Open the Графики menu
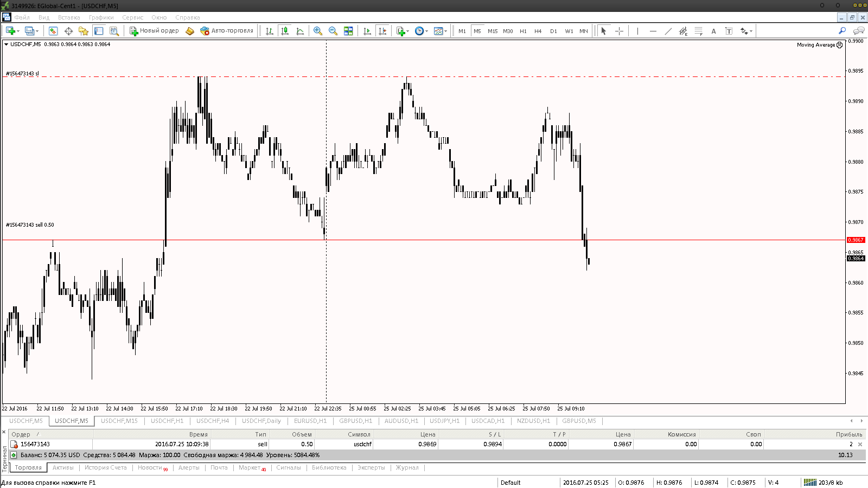 pyautogui.click(x=101, y=17)
